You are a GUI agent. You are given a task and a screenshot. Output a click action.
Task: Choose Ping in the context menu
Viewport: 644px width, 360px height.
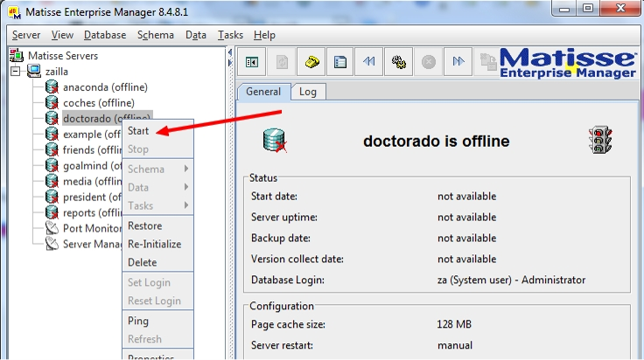coord(158,321)
